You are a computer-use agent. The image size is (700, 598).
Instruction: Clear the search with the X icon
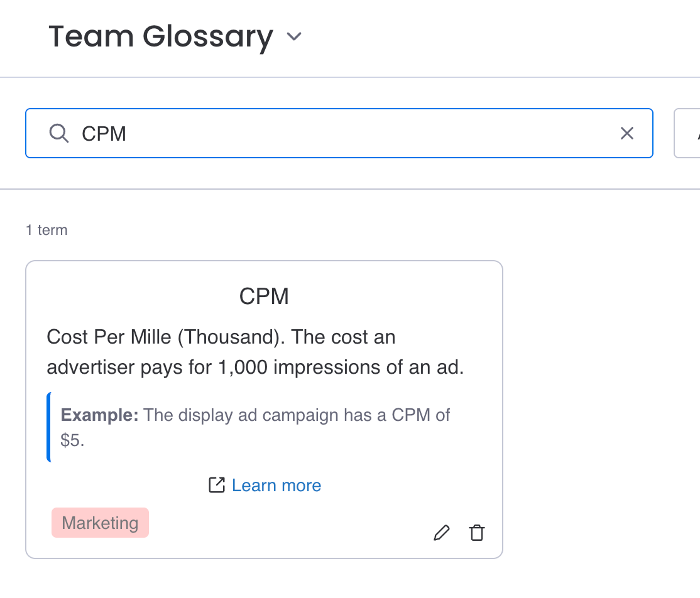tap(626, 133)
